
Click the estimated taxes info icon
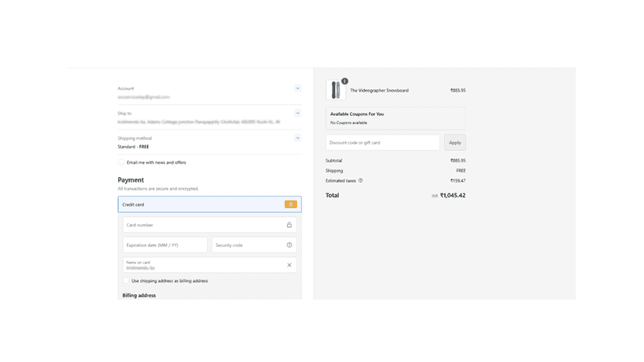[361, 180]
